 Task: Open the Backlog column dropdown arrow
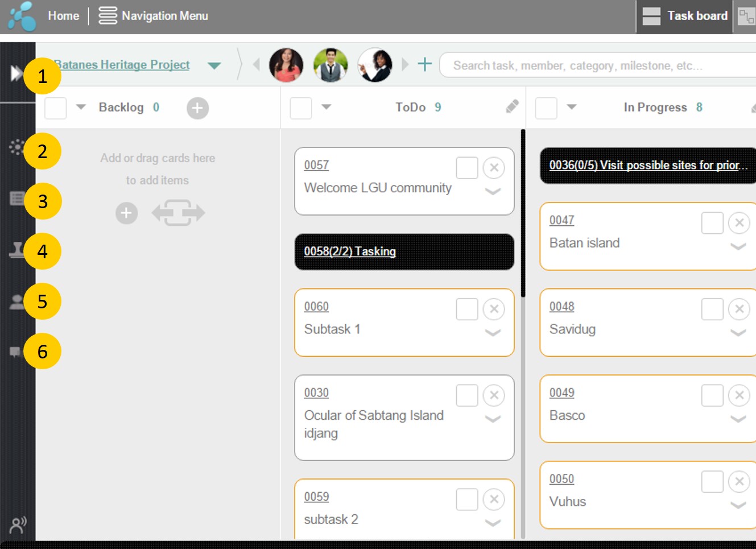coord(81,107)
